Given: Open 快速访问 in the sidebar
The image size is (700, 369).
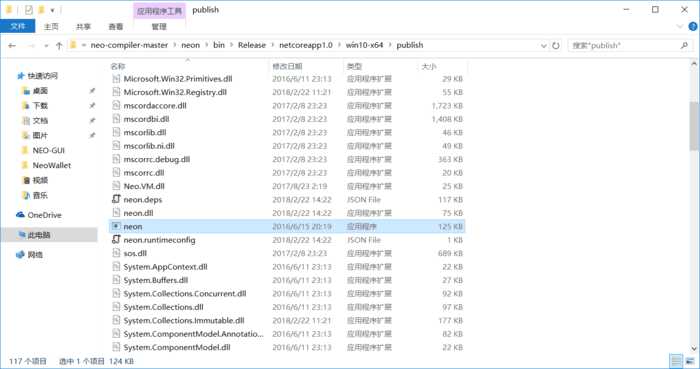Looking at the screenshot, I should coord(38,76).
